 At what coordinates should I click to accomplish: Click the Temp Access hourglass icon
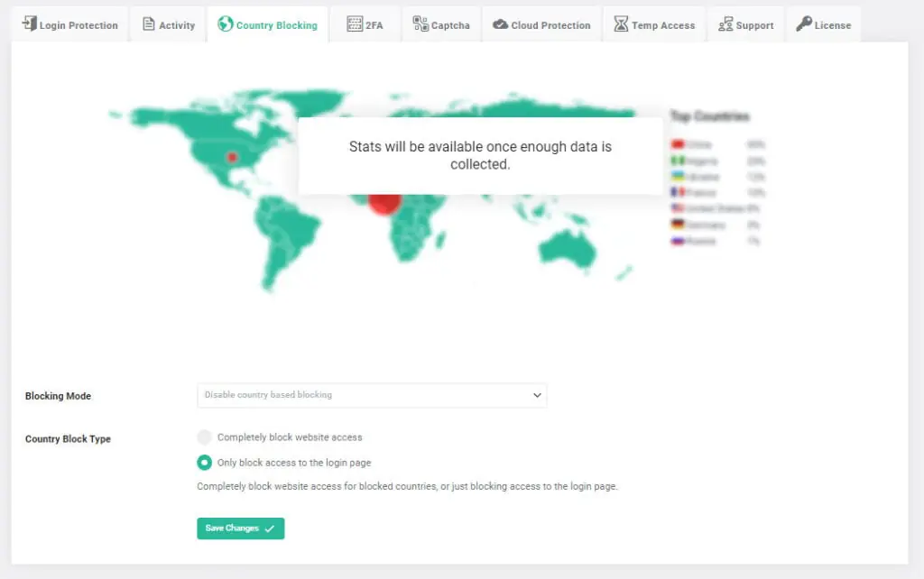pos(621,24)
